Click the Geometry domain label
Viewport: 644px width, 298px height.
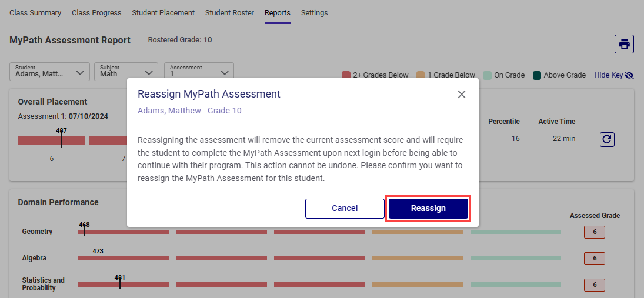coord(38,232)
